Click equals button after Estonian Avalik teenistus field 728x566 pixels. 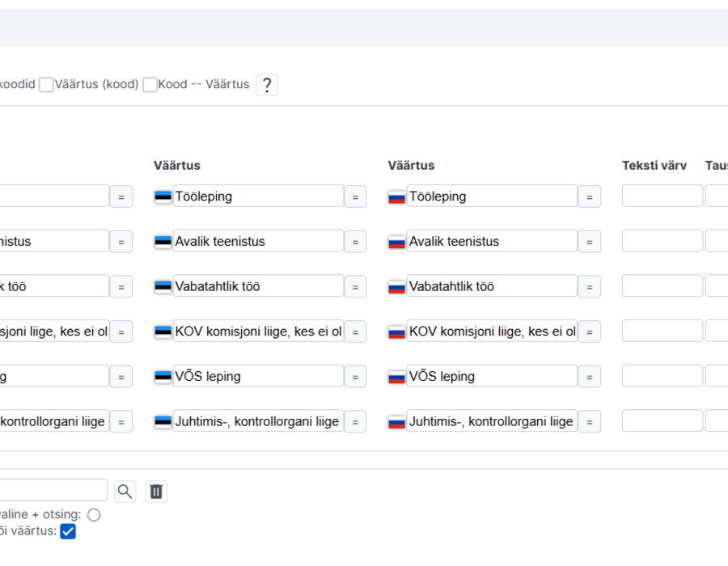(x=355, y=242)
